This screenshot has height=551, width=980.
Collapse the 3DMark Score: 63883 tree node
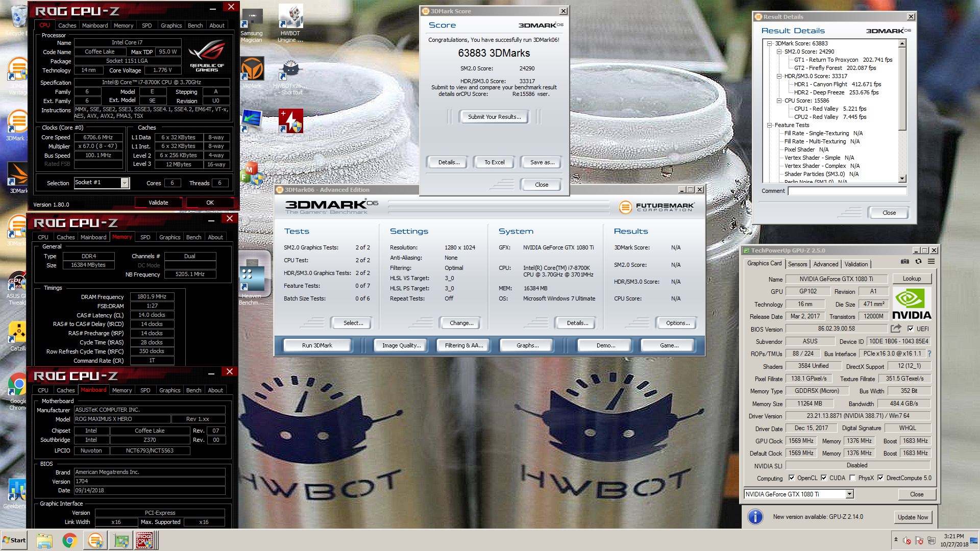(x=769, y=43)
